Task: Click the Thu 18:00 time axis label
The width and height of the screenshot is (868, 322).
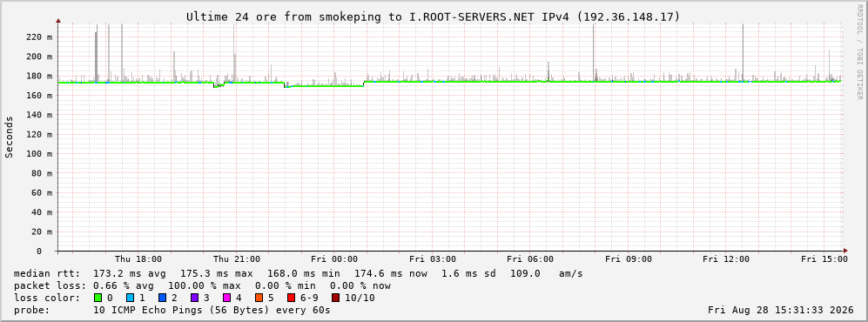Action: (x=138, y=259)
